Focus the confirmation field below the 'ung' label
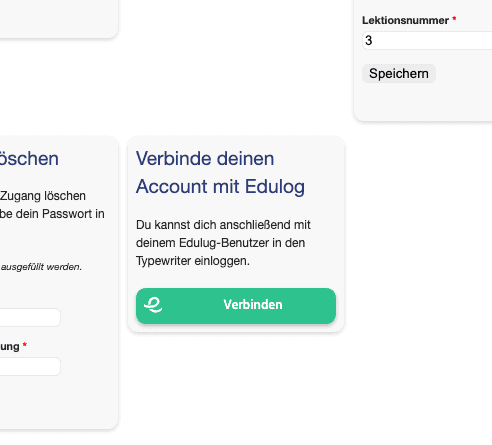 pos(30,366)
